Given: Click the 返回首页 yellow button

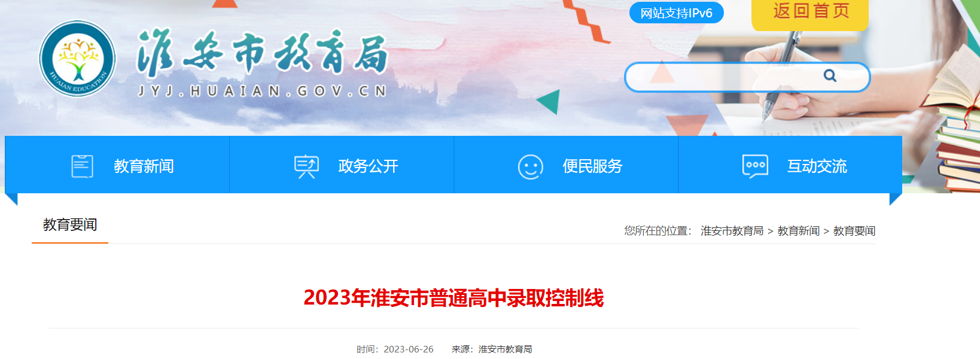Looking at the screenshot, I should tap(810, 13).
